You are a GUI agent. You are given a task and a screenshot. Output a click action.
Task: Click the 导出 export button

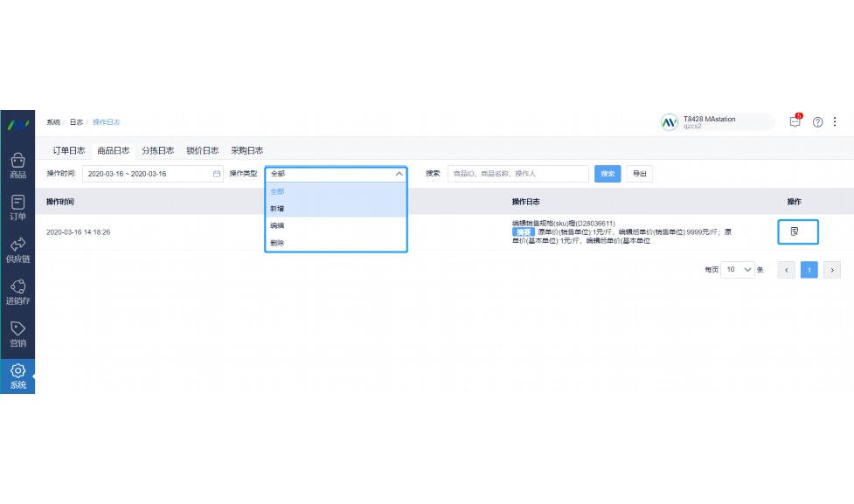(x=639, y=174)
